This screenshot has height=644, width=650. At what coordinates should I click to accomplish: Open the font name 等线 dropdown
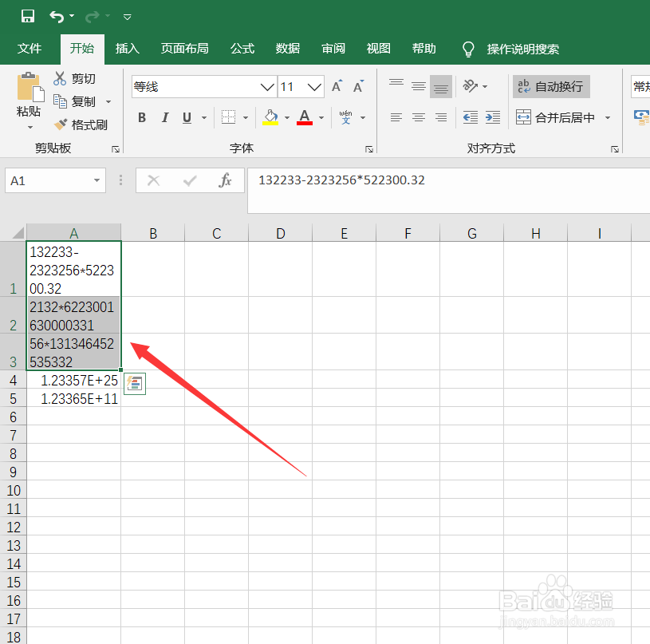[x=267, y=87]
